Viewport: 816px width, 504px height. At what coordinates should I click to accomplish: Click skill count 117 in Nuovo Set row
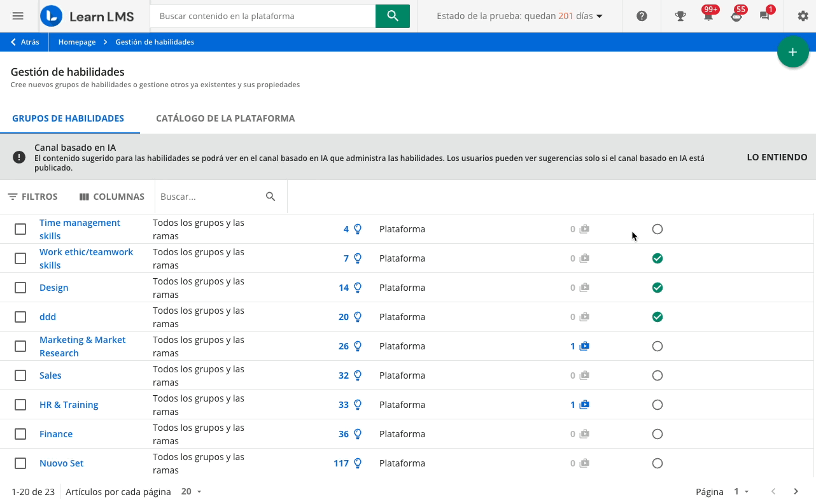pyautogui.click(x=341, y=463)
